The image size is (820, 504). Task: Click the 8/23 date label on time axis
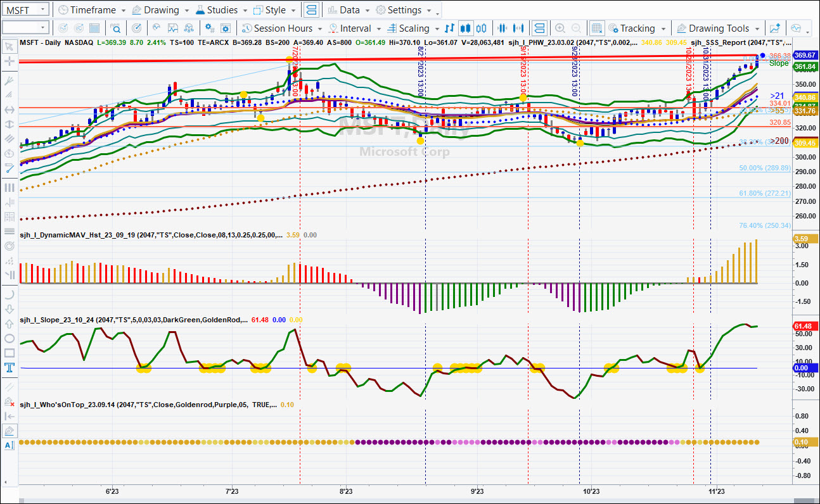[x=346, y=491]
